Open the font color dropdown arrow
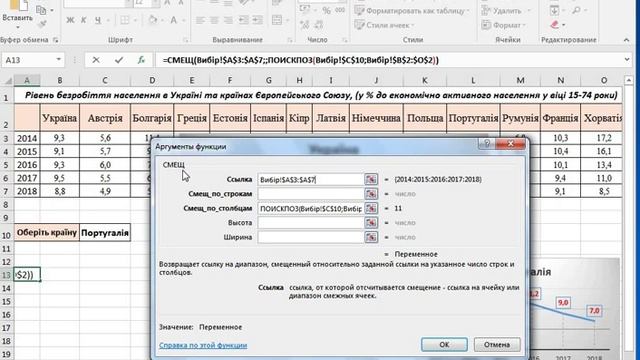The height and width of the screenshot is (360, 640). tap(183, 20)
